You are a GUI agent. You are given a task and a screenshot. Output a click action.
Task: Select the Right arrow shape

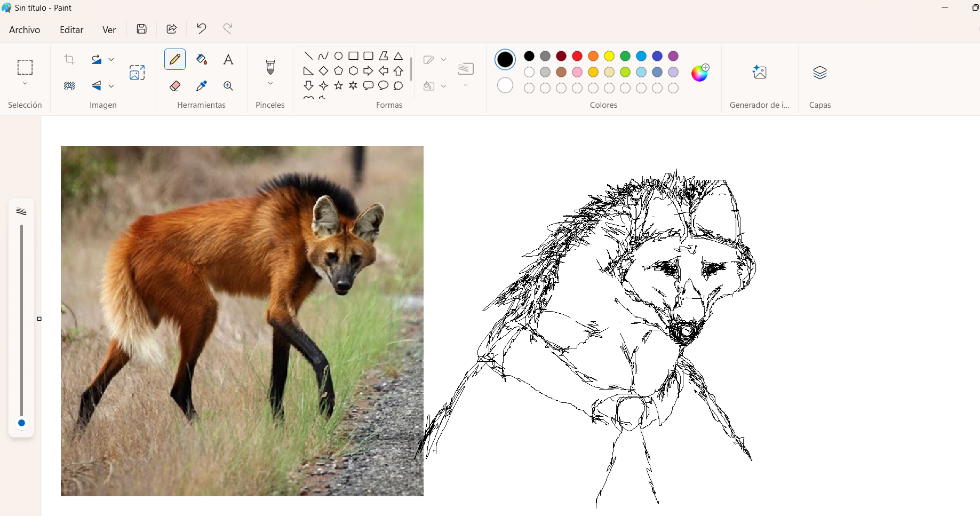(x=368, y=71)
